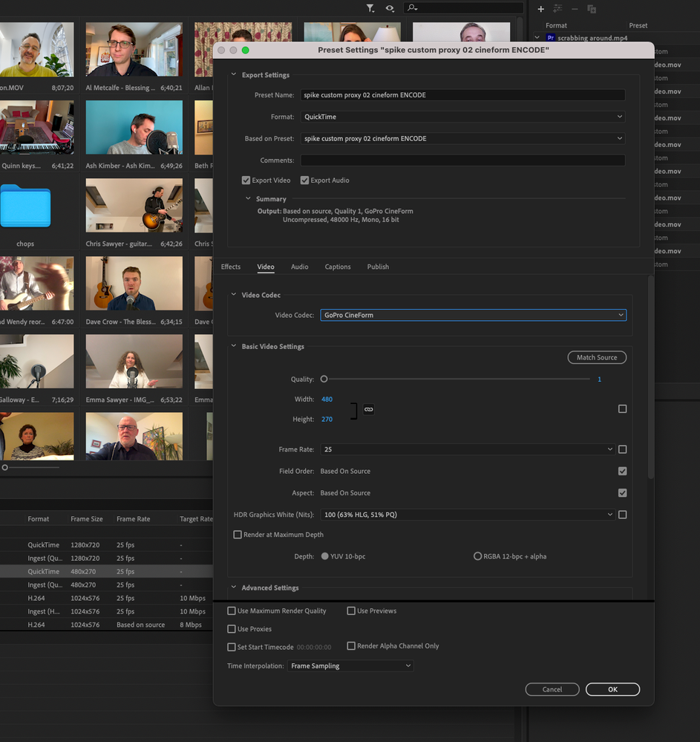The image size is (700, 742).
Task: Enable Set Start Timecode
Action: pyautogui.click(x=232, y=647)
